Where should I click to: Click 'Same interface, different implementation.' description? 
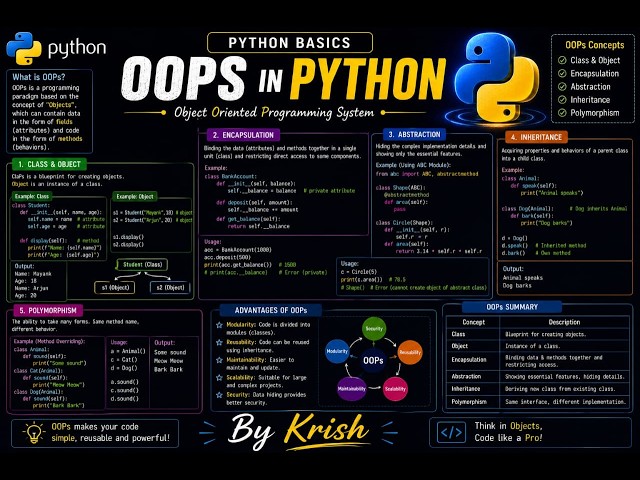566,402
